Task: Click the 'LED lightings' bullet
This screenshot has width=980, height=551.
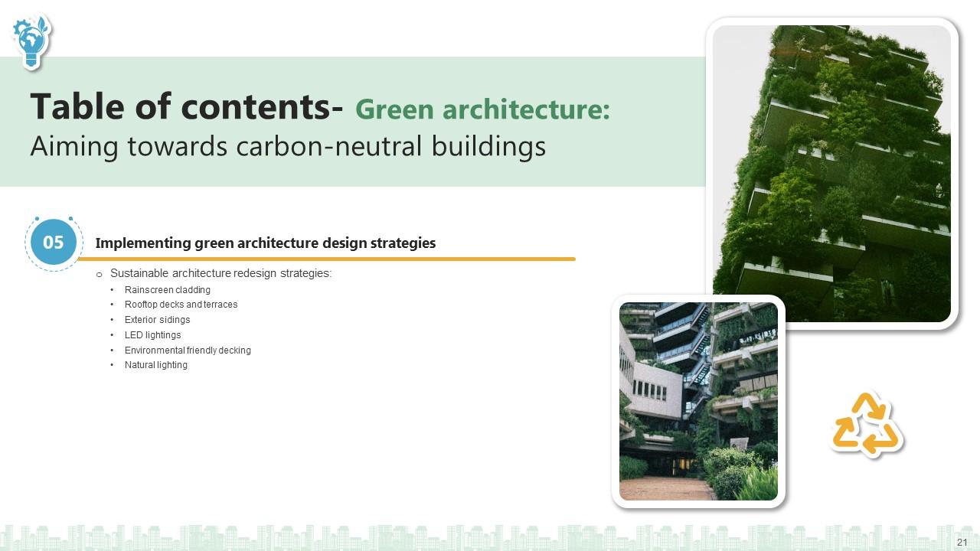Action: (152, 335)
